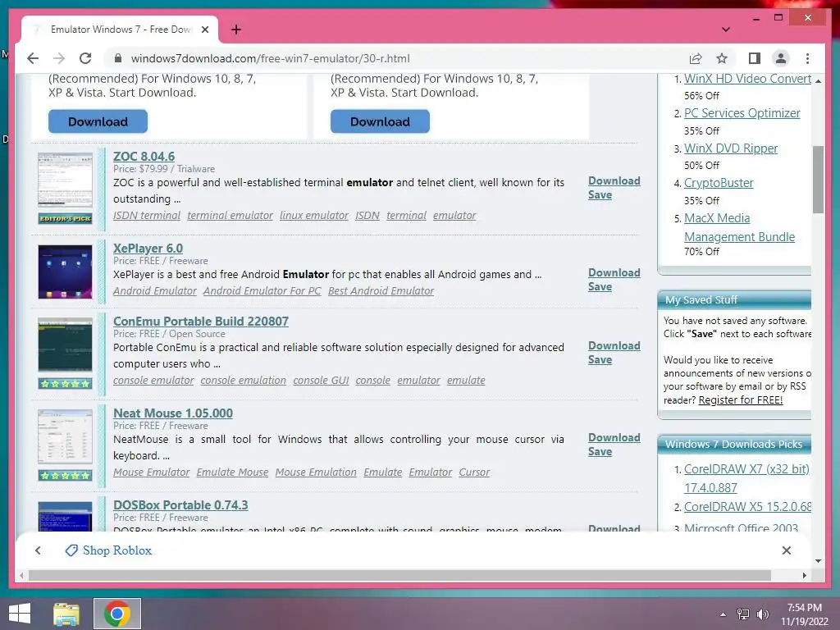This screenshot has width=840, height=630.
Task: Click the horizontal scrollbar at bottom
Action: pyautogui.click(x=399, y=575)
